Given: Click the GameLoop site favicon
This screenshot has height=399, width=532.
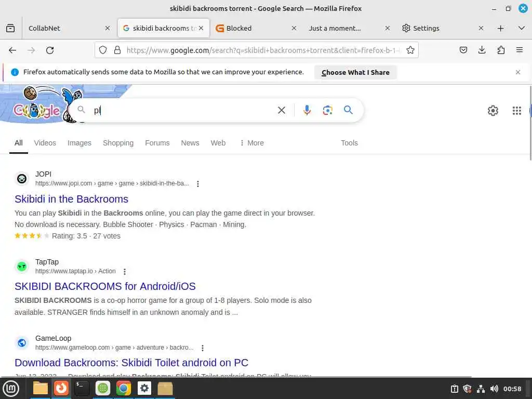Looking at the screenshot, I should (22, 343).
